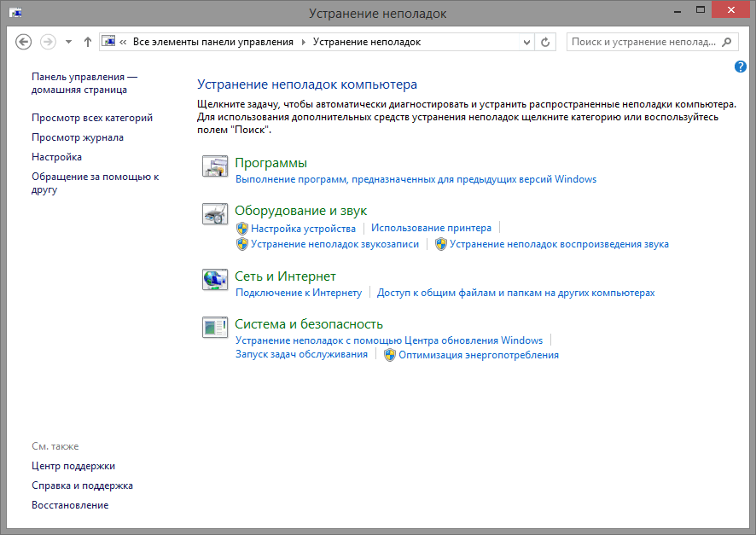The height and width of the screenshot is (535, 756).
Task: Click the Оборудование и звук category icon
Action: 214,214
